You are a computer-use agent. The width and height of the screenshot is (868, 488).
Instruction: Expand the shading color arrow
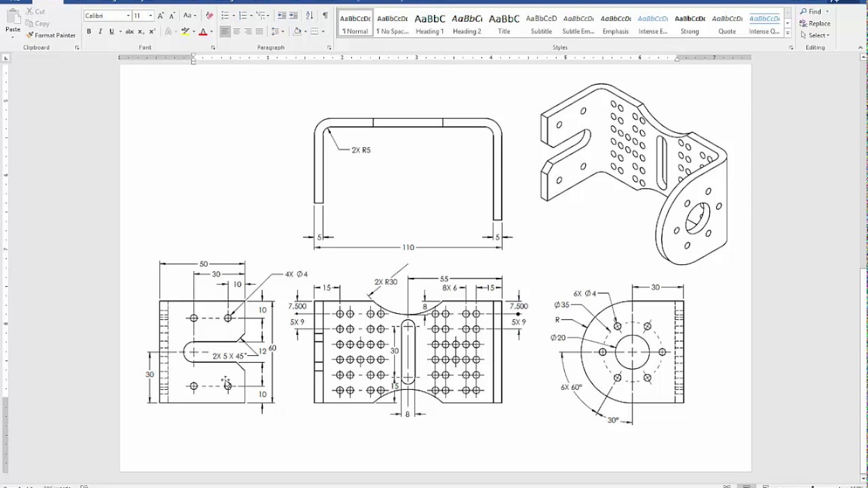[x=305, y=32]
